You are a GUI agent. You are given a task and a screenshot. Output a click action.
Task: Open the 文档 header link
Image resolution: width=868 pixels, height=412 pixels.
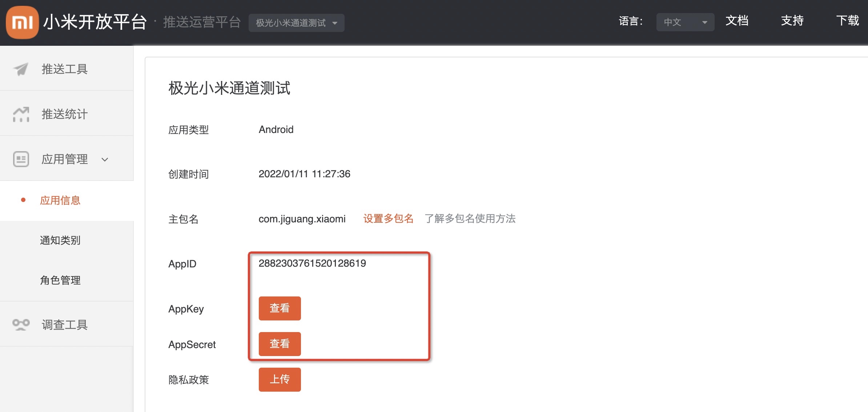click(737, 21)
